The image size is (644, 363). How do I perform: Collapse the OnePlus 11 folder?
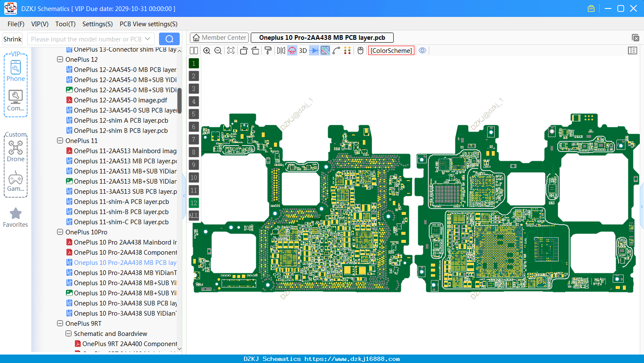click(60, 141)
